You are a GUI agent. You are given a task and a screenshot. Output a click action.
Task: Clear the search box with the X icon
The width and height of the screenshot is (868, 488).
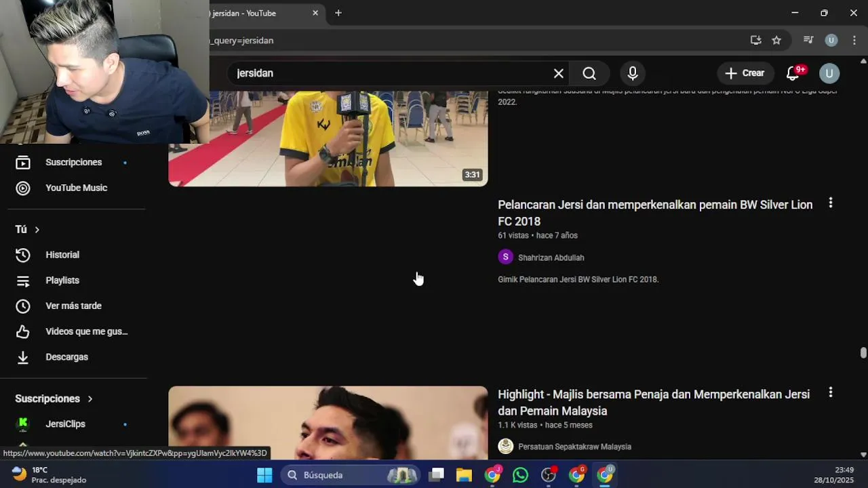pos(558,73)
